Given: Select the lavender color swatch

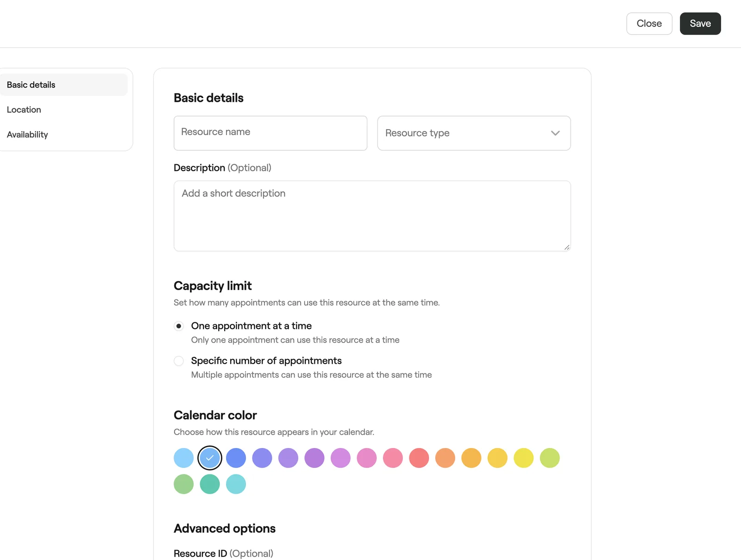Looking at the screenshot, I should pyautogui.click(x=289, y=458).
